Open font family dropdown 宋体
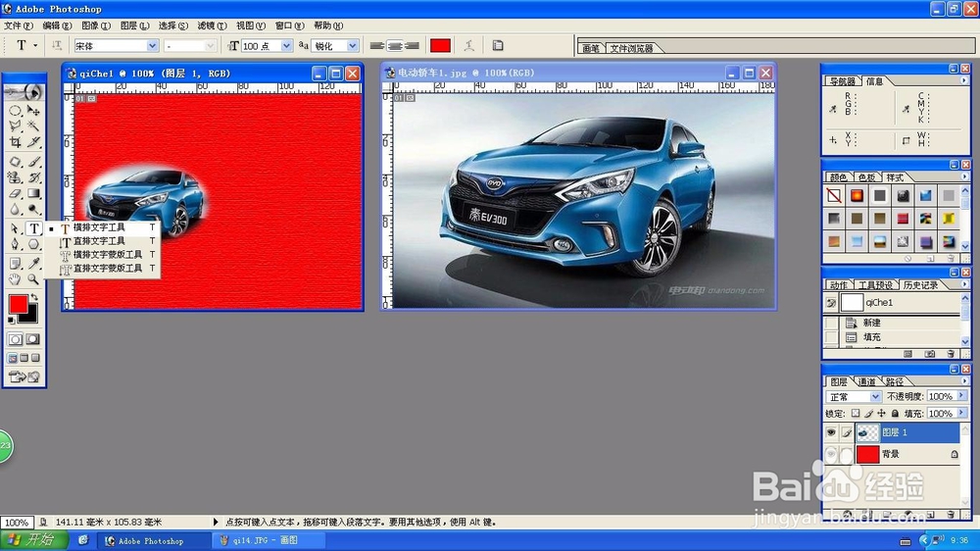The height and width of the screenshot is (551, 980). [x=152, y=46]
